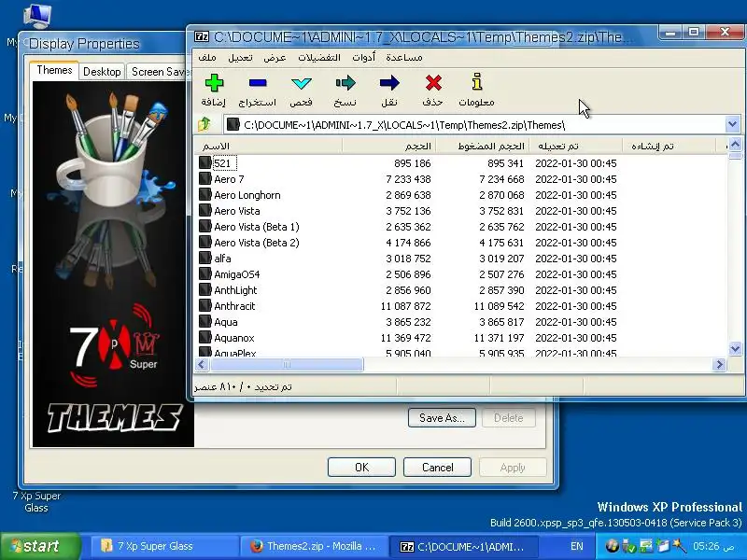The image size is (747, 560).
Task: Select the AquaPlex folder row
Action: coord(459,353)
